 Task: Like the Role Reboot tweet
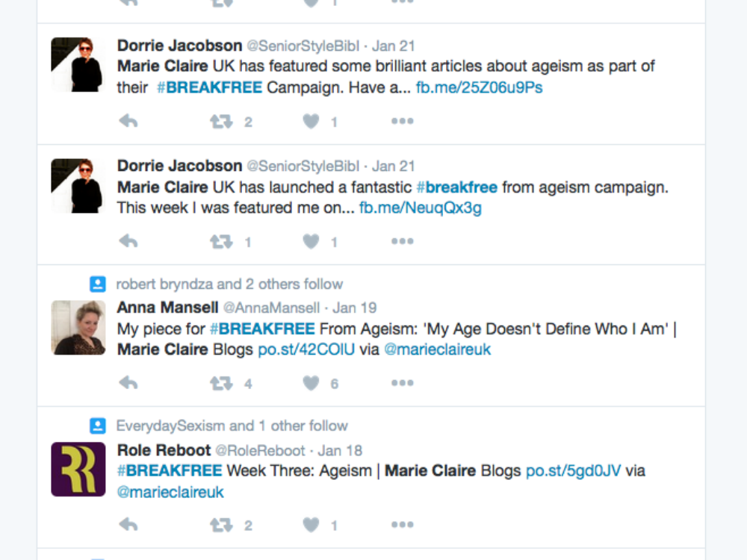311,525
